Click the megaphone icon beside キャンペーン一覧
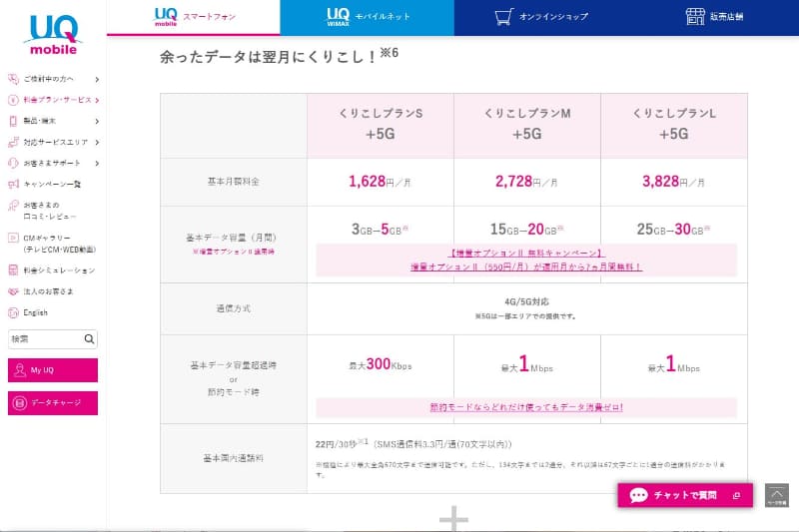 point(13,184)
